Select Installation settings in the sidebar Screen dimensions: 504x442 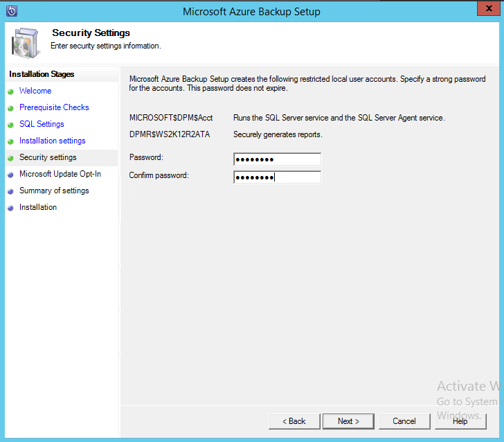[53, 141]
